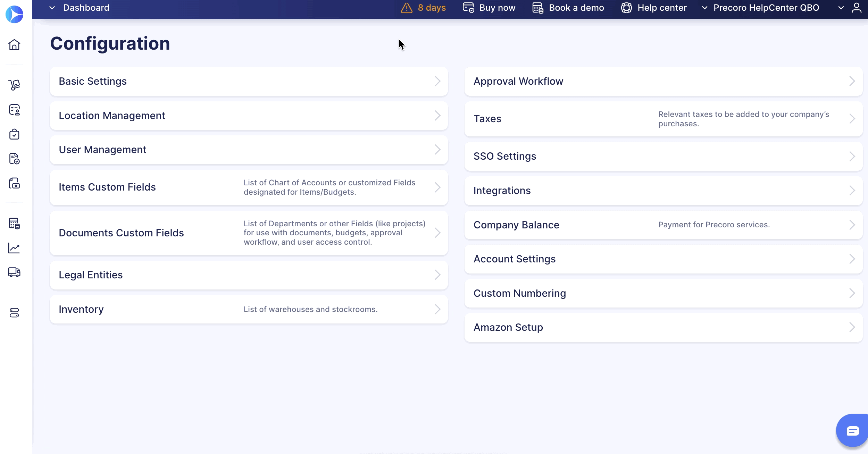Open the Precoro logo home
Viewport: 868px width, 454px height.
tap(14, 15)
